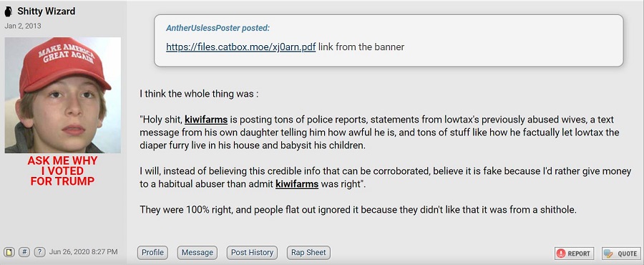The image size is (644, 265).
Task: Click the # permalink icon
Action: tap(24, 251)
